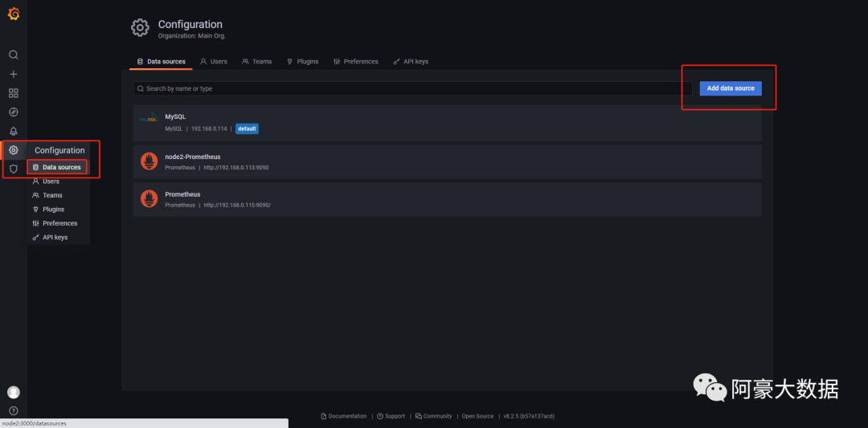
Task: Open Grafana home logo
Action: (14, 14)
